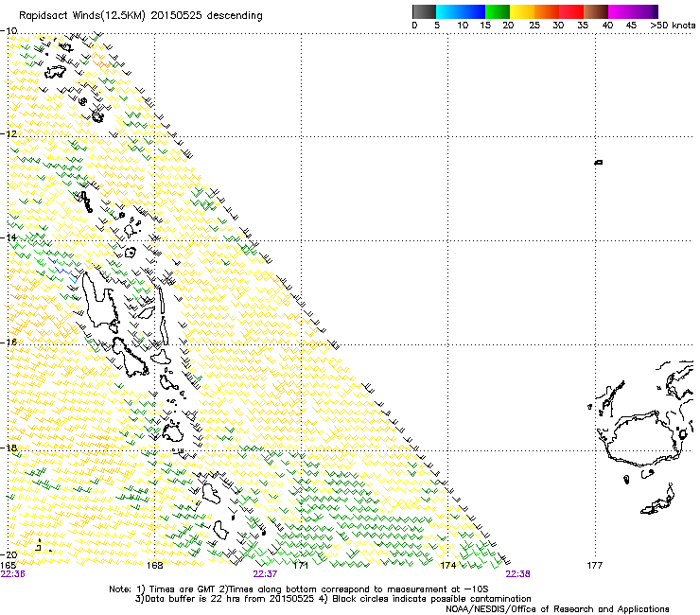
Task: Click the purple 22:37 time label
Action: click(265, 574)
